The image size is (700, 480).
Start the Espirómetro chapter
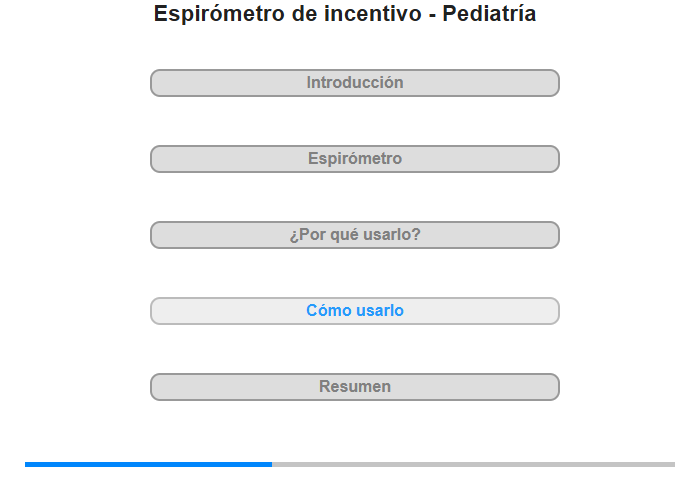tap(354, 159)
